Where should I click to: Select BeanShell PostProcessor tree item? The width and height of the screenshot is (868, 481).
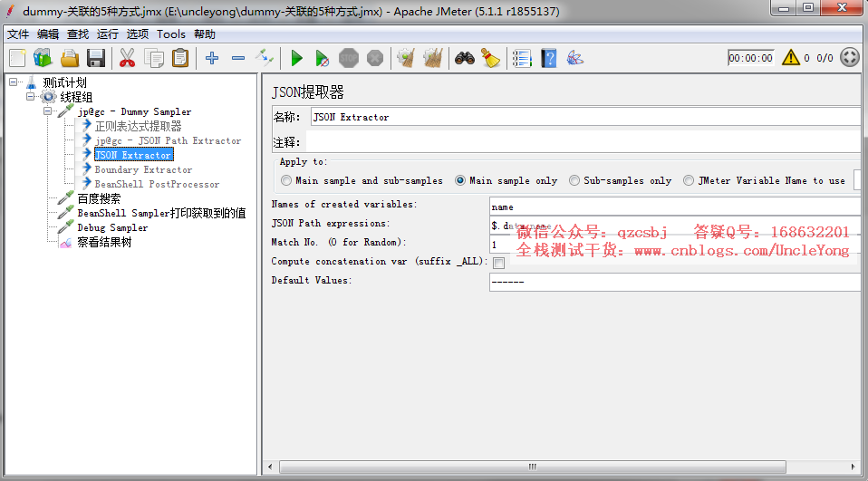pos(158,184)
